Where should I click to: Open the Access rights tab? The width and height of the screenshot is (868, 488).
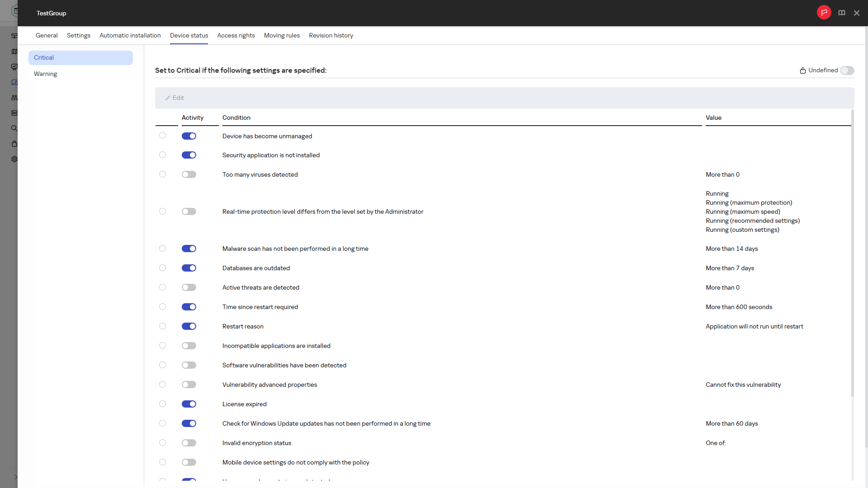click(236, 36)
